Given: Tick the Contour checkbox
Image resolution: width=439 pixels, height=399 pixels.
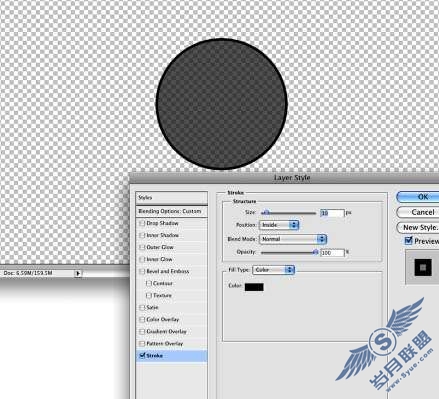Looking at the screenshot, I should point(149,283).
